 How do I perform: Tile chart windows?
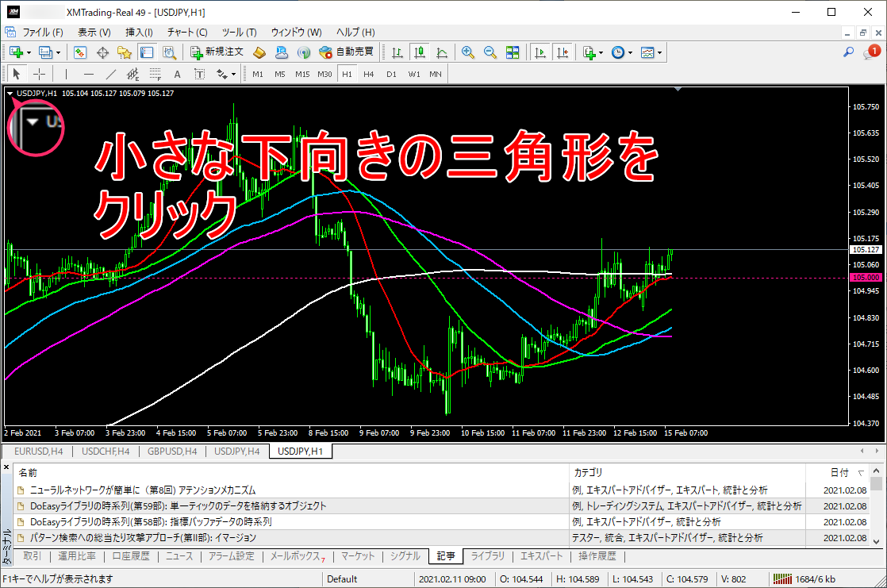tap(513, 52)
